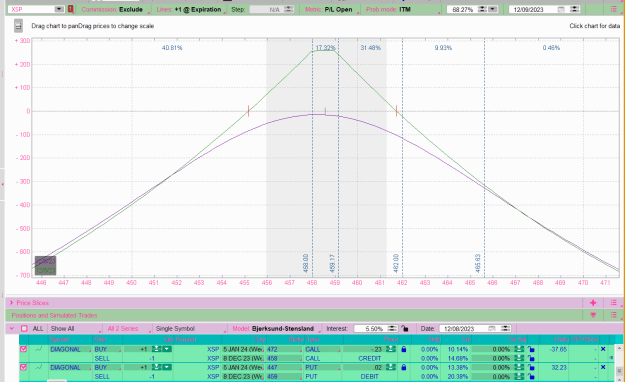
Task: Open the 447 strike dropdown
Action: click(x=284, y=368)
